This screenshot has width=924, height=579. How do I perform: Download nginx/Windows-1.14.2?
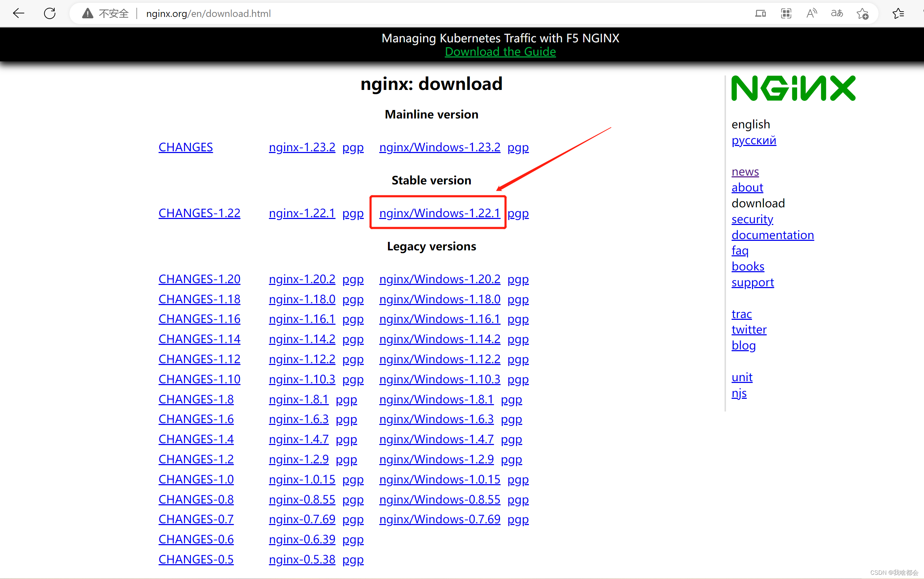439,339
